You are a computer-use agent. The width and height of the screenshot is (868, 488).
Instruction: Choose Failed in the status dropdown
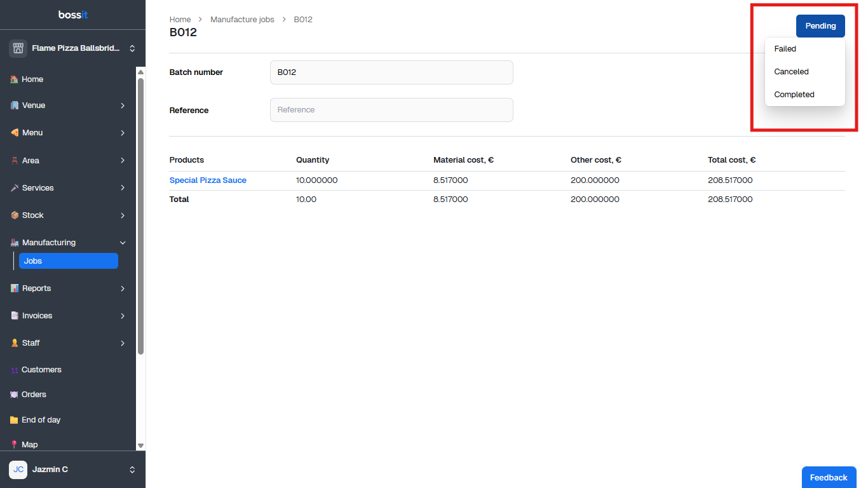785,49
